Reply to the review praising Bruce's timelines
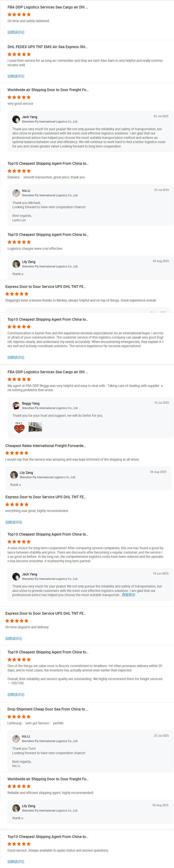Image resolution: width=174 pixels, height=868 pixels. pos(16,694)
